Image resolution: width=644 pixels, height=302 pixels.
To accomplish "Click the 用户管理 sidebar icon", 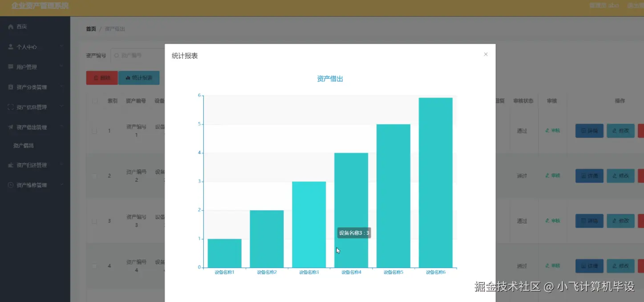I will (11, 67).
